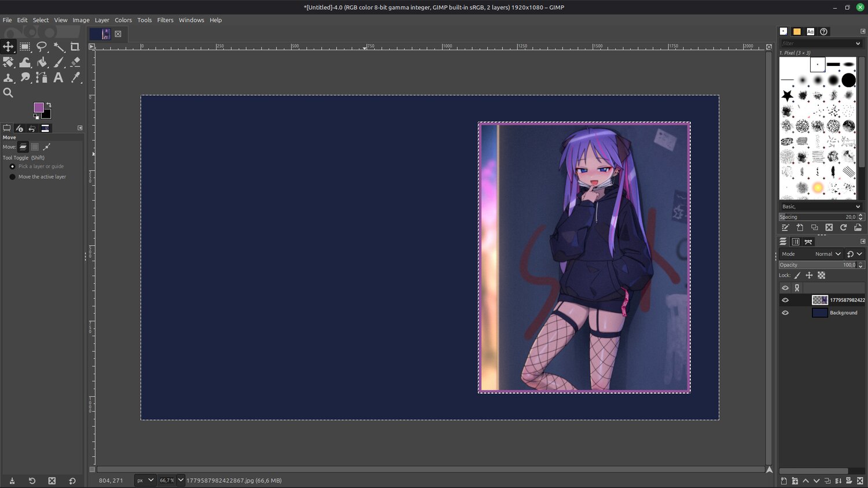868x488 pixels.
Task: Open the Brushes tab in right dock
Action: (784, 31)
